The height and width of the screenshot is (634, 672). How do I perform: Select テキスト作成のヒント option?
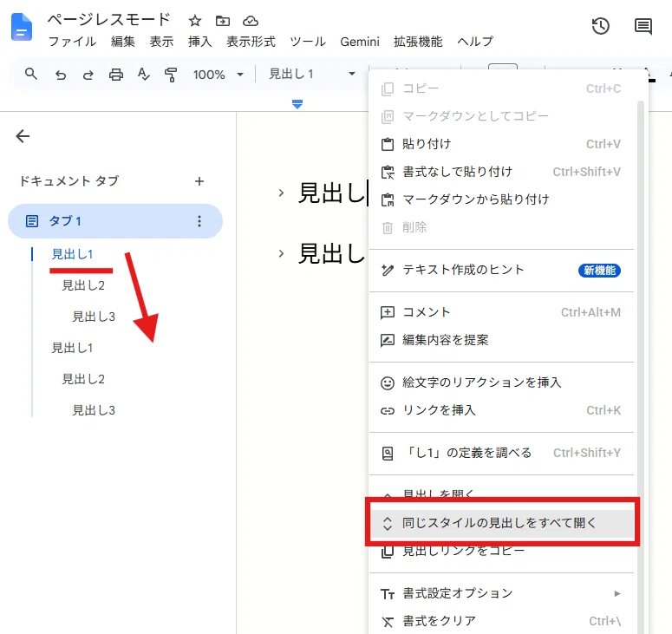(501, 270)
